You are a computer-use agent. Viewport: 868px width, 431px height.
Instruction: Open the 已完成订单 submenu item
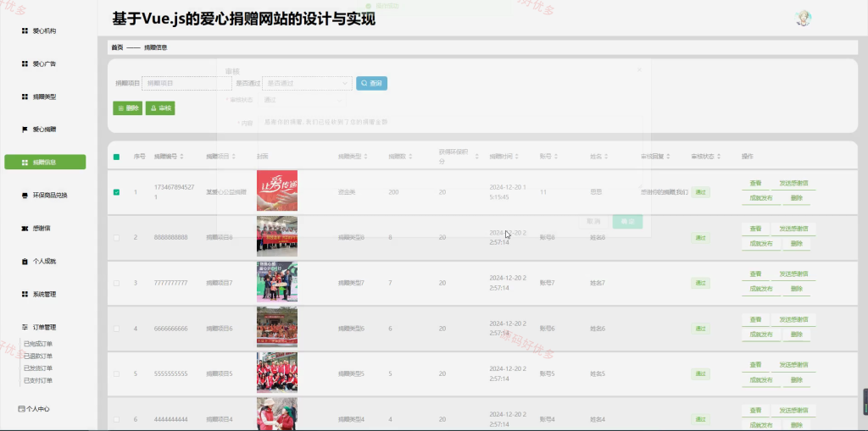click(38, 344)
